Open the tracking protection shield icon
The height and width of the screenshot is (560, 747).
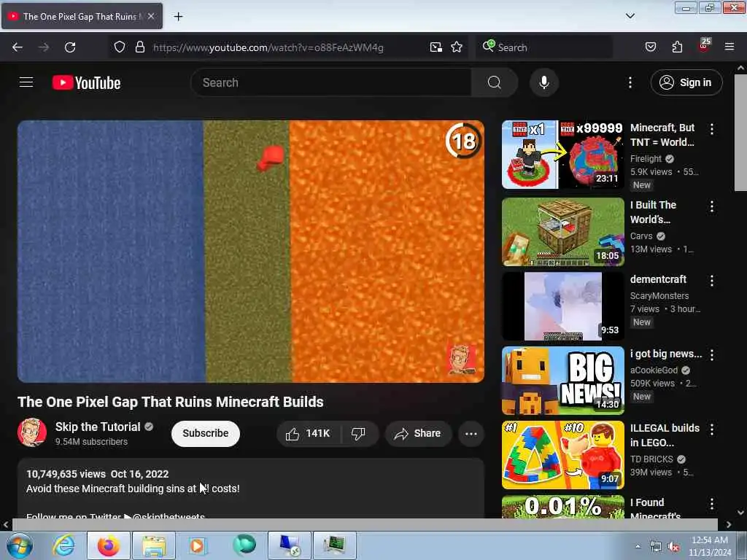[119, 47]
